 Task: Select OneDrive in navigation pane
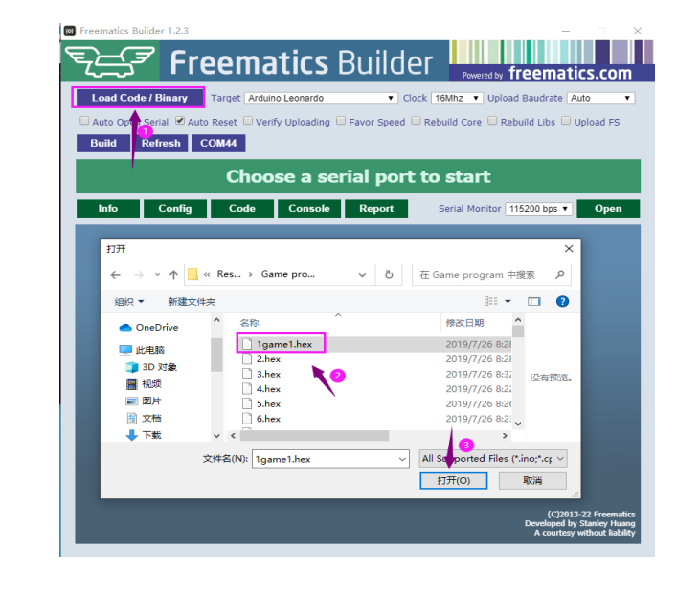(x=148, y=328)
